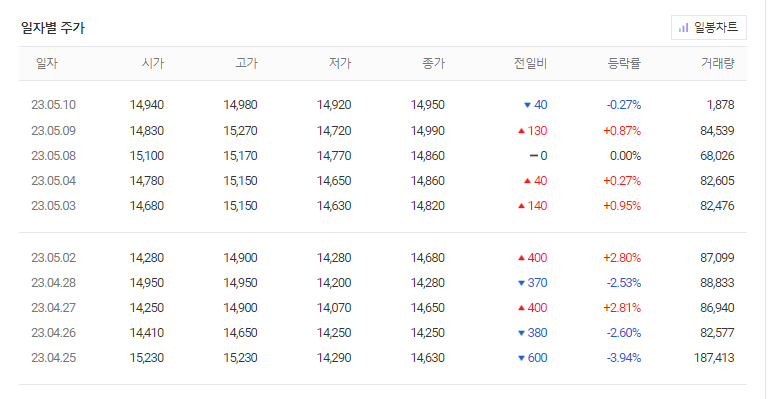This screenshot has width=771, height=399.
Task: Click the high price 15,270
Action: coord(240,131)
